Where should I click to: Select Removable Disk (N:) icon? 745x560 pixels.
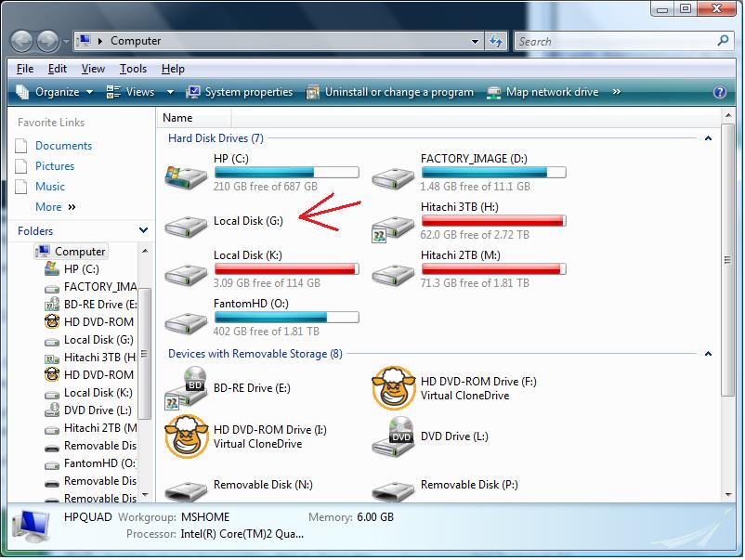click(186, 491)
